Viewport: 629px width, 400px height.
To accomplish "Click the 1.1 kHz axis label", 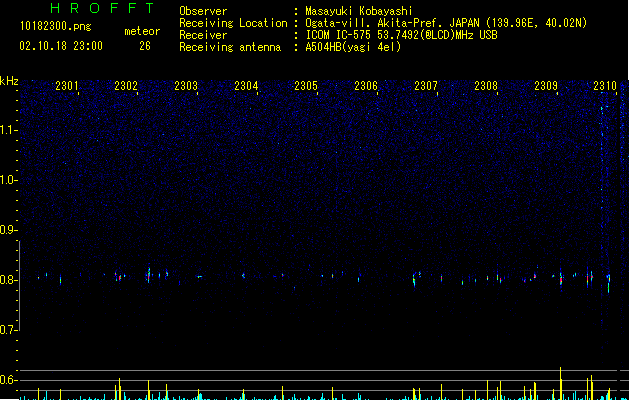I will pos(9,130).
